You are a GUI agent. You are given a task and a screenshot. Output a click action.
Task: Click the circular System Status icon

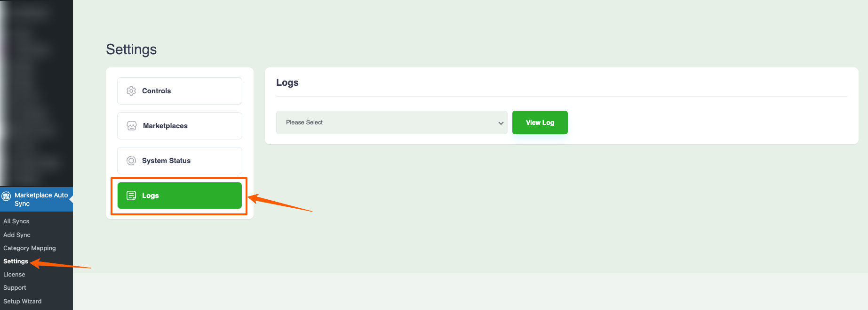coord(131,161)
